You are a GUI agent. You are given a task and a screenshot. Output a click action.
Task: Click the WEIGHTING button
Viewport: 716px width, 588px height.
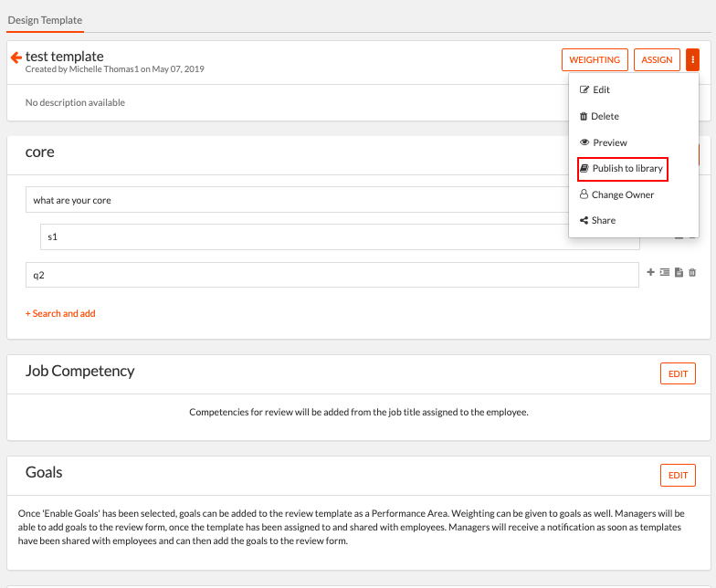595,60
